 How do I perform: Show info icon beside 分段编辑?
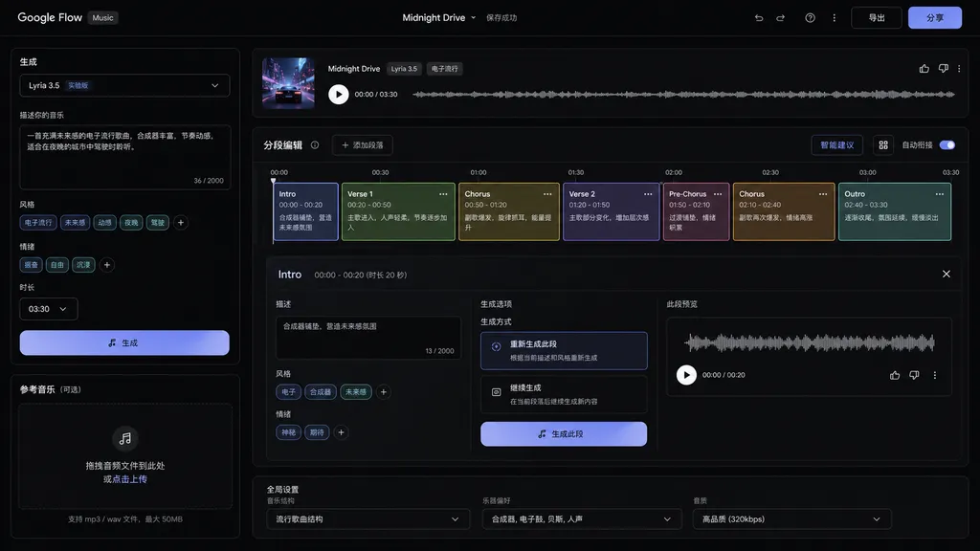315,145
